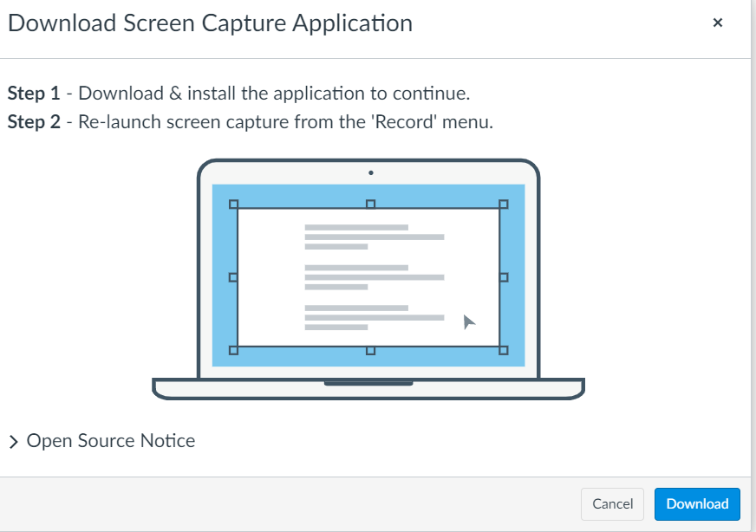756x532 pixels.
Task: Click the Step 1 instruction text
Action: pyautogui.click(x=238, y=93)
